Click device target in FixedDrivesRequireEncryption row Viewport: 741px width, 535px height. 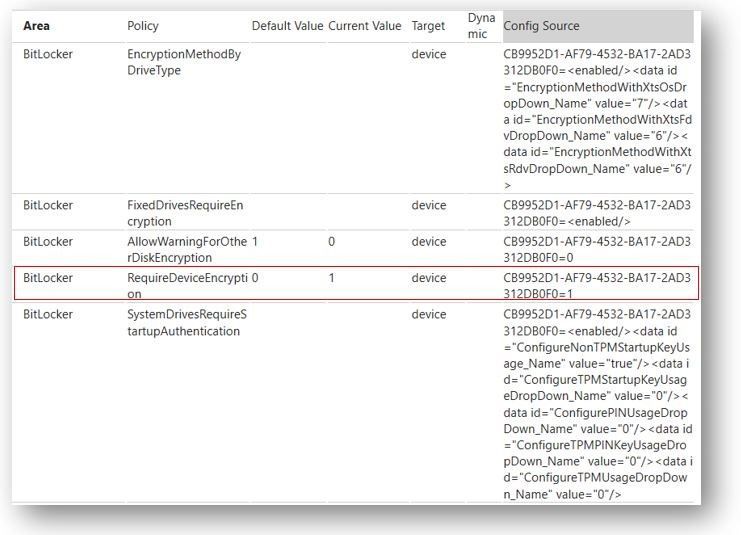coord(429,205)
